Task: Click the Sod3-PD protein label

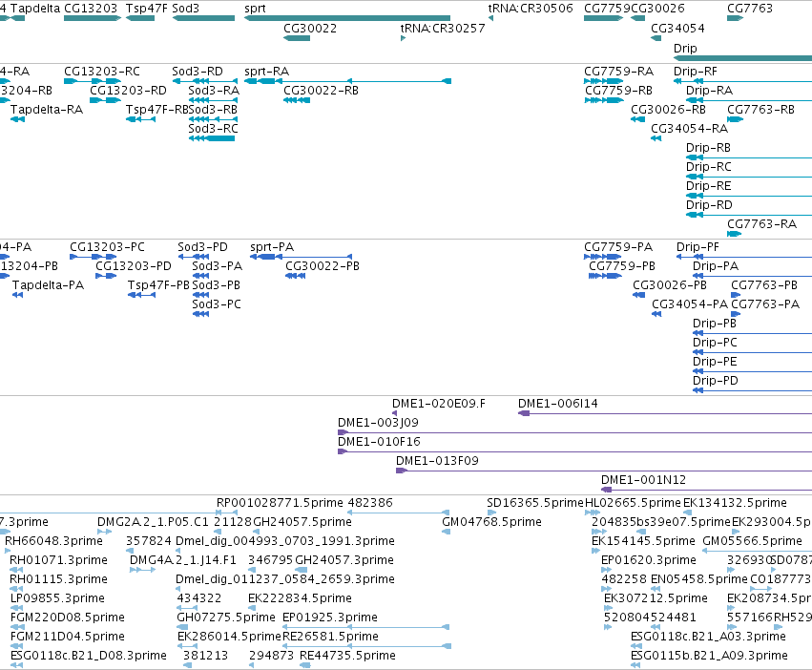Action: click(202, 247)
